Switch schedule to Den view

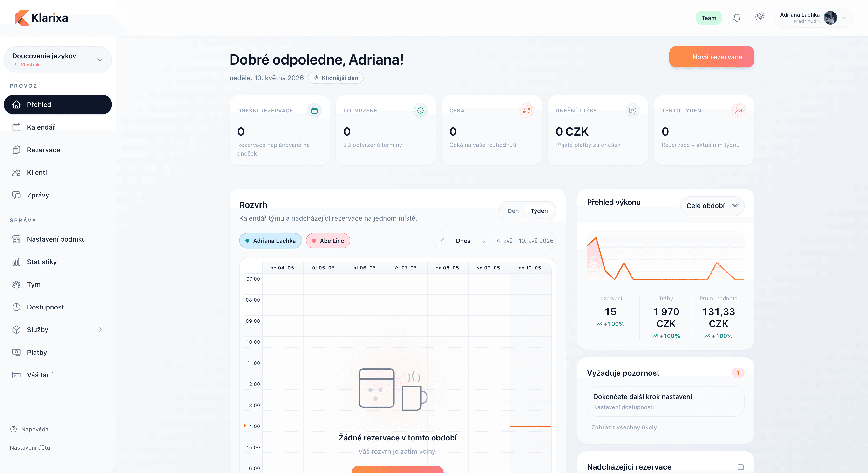click(x=513, y=211)
